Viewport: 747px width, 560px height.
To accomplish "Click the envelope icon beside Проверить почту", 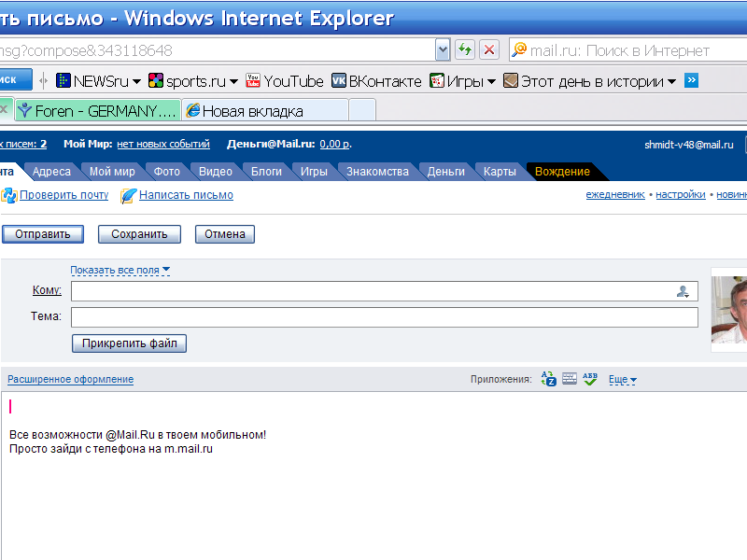I will 9,195.
